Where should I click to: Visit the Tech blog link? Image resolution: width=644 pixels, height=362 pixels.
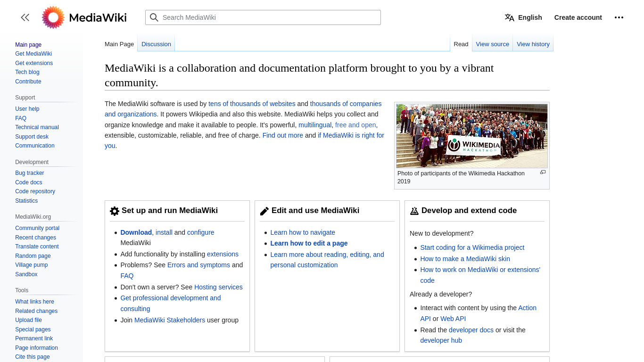point(27,72)
